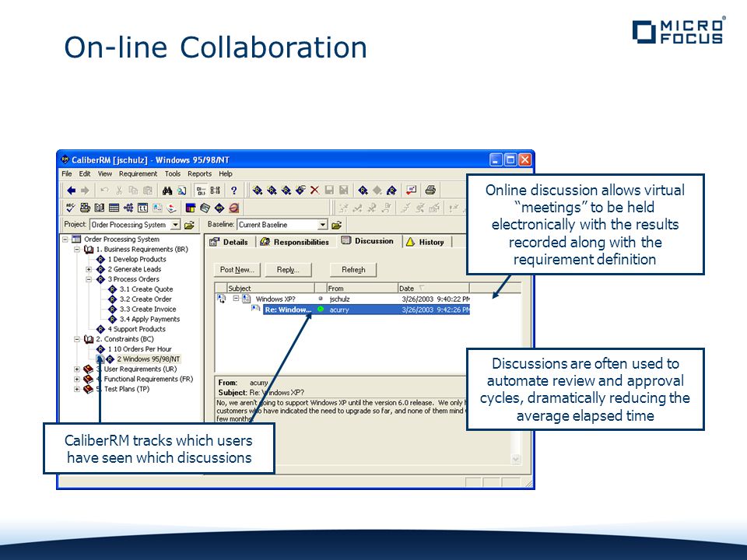Click the Copy toolbar icon
Viewport: 747px width, 560px height.
click(133, 191)
